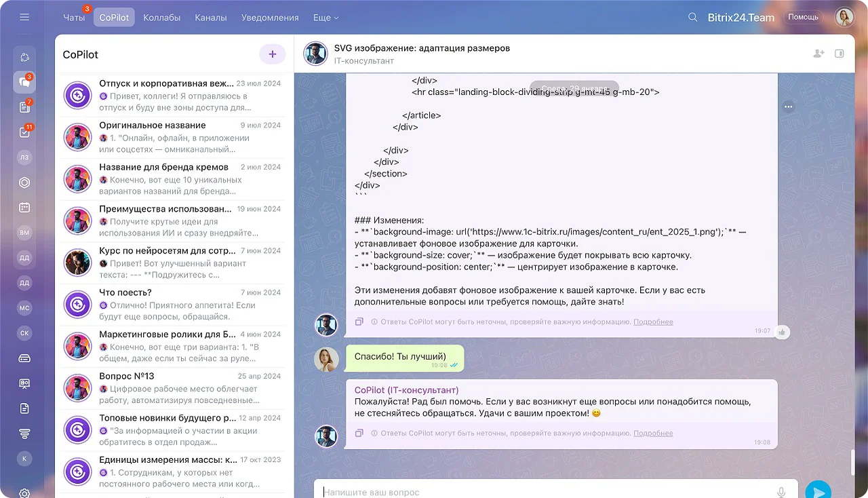Open the "Что поесть?" chat
This screenshot has width=868, height=498.
[173, 303]
